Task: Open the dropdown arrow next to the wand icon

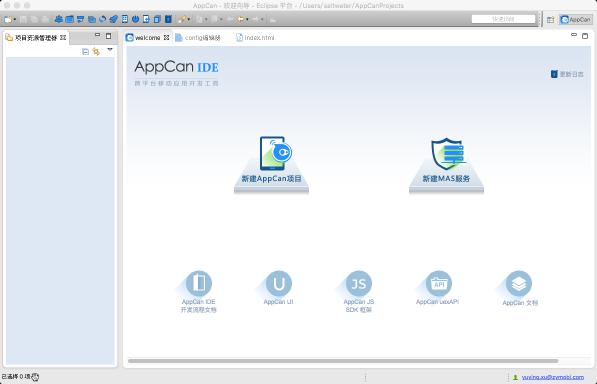Action: [x=189, y=19]
